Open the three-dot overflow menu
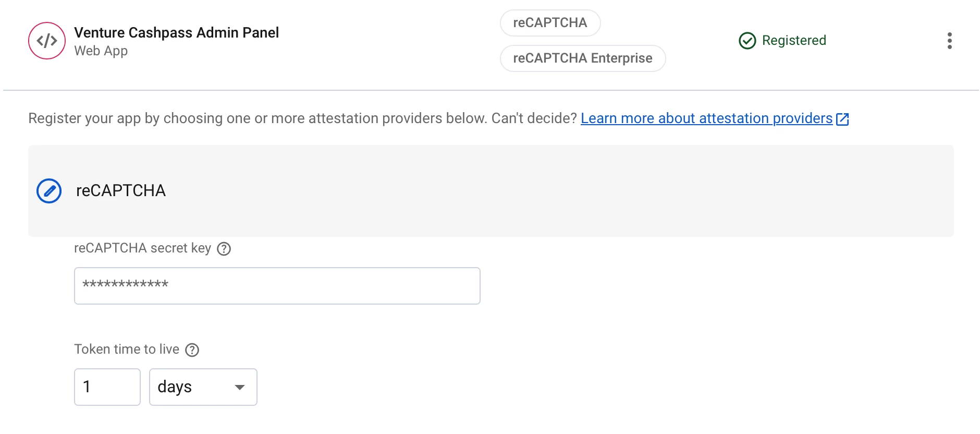Image resolution: width=980 pixels, height=434 pixels. (949, 41)
